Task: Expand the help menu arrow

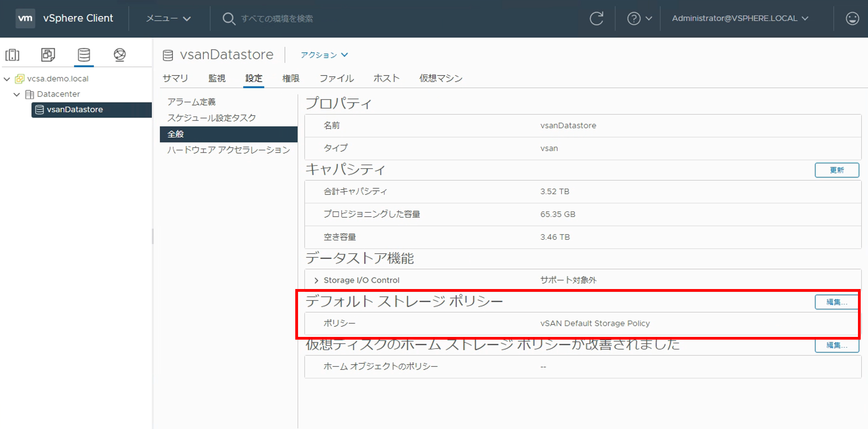Action: pyautogui.click(x=648, y=19)
